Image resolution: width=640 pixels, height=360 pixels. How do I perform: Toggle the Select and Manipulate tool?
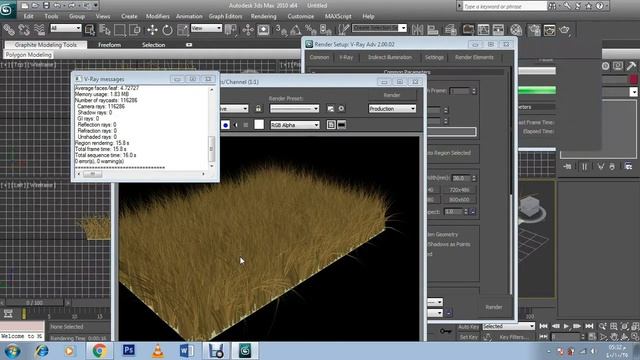[248, 30]
